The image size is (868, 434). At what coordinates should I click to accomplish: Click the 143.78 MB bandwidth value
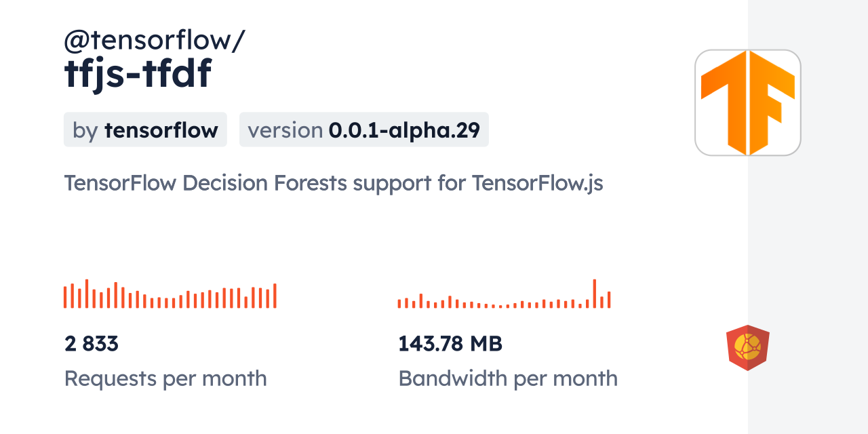coord(450,344)
